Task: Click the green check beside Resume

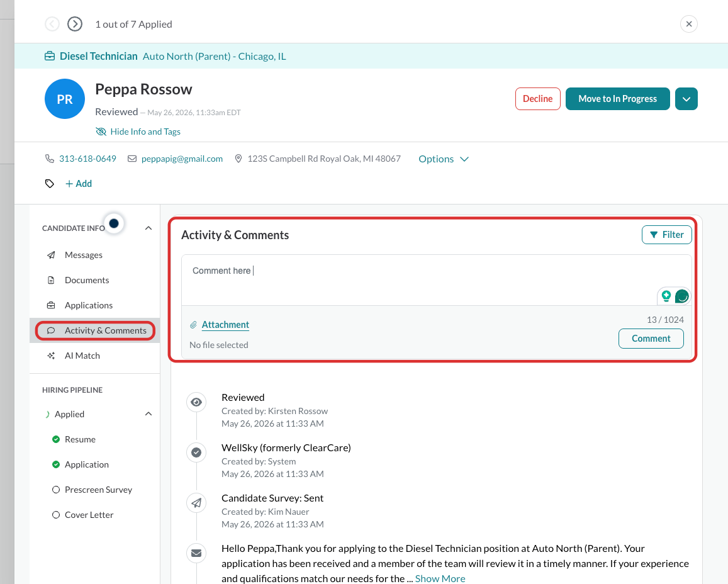Action: 56,439
